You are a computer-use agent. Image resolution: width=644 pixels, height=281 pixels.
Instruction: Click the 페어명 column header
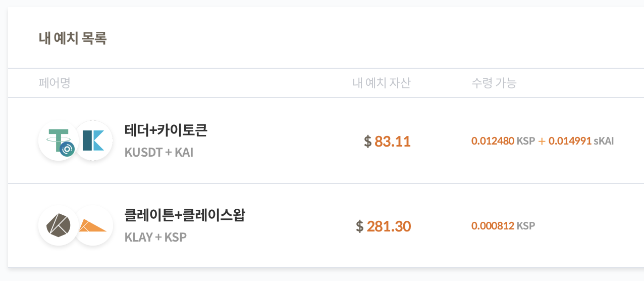54,83
